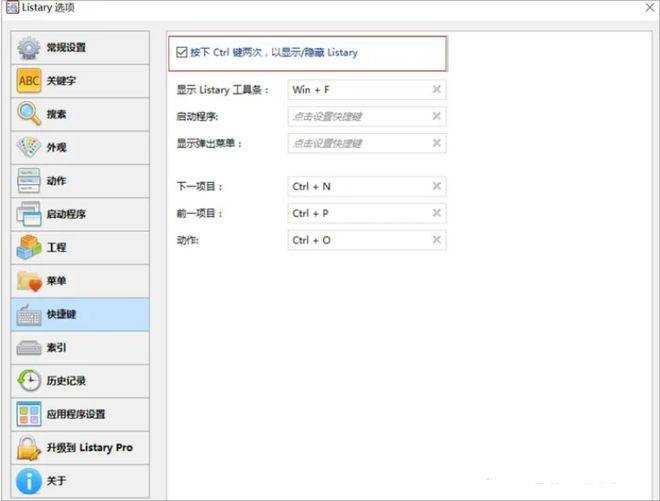Click the 应用程序设置 grid icon

(x=29, y=414)
